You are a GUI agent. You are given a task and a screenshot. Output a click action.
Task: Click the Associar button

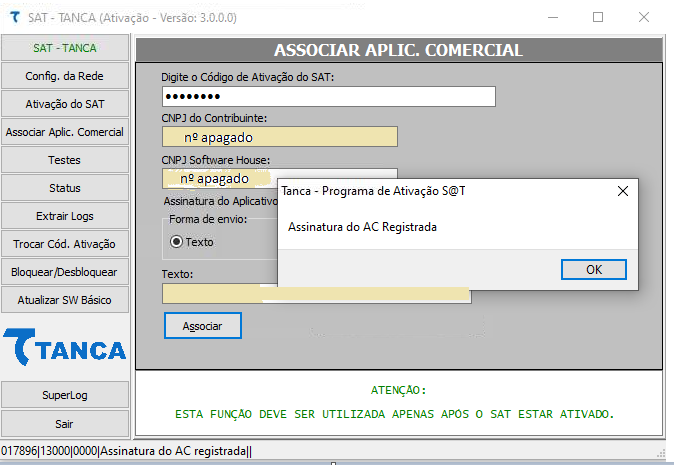point(203,326)
